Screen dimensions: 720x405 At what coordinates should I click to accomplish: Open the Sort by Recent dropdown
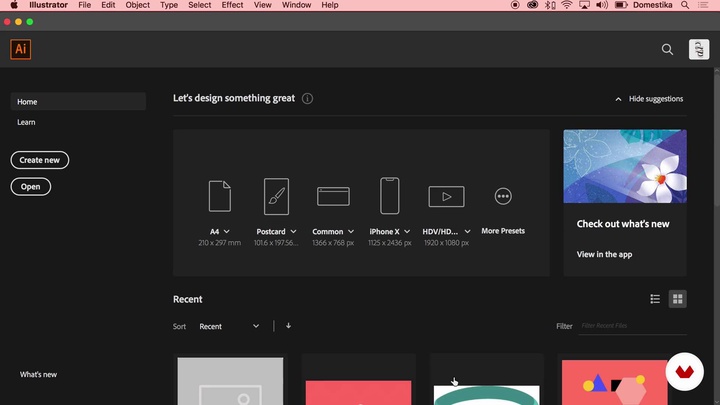[229, 326]
